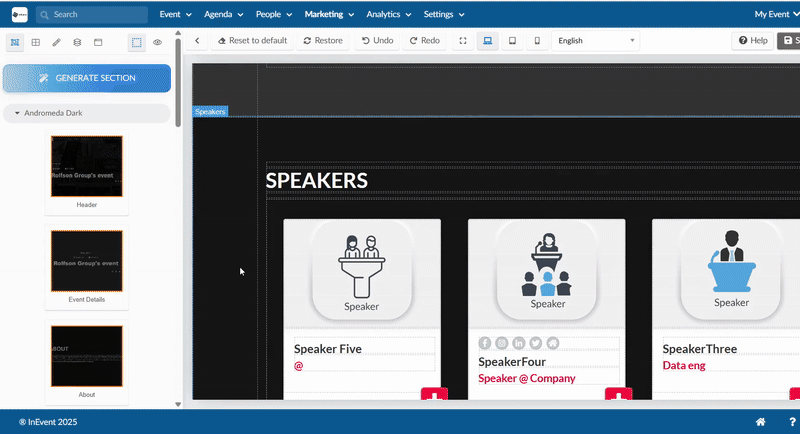The width and height of the screenshot is (800, 434).
Task: Click Reset to default button
Action: 252,41
